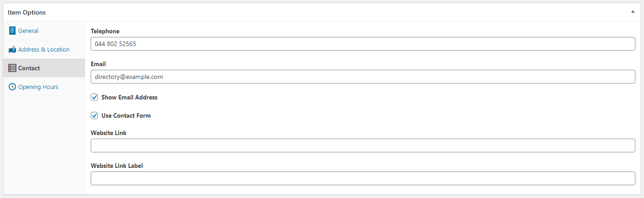The width and height of the screenshot is (644, 198).
Task: Click the Item Options panel title
Action: 27,12
